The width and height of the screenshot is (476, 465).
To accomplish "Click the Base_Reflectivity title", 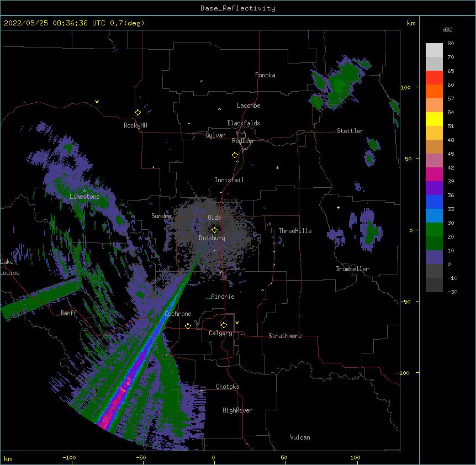I will click(x=238, y=8).
